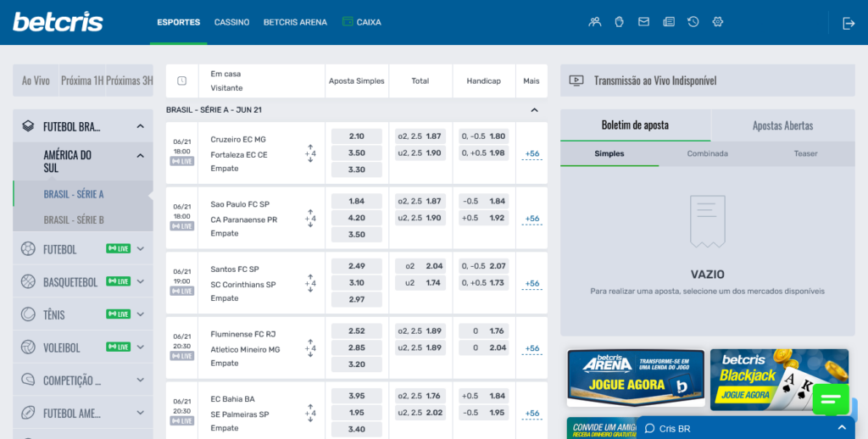Select SE Palmeiras at 1.95 odds
The image size is (868, 439).
[x=357, y=413]
